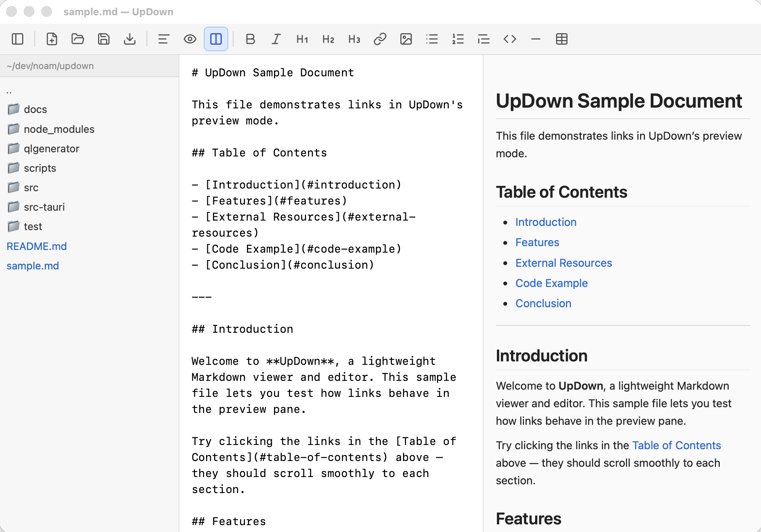This screenshot has height=532, width=761.
Task: Insert a code block icon
Action: pos(510,39)
